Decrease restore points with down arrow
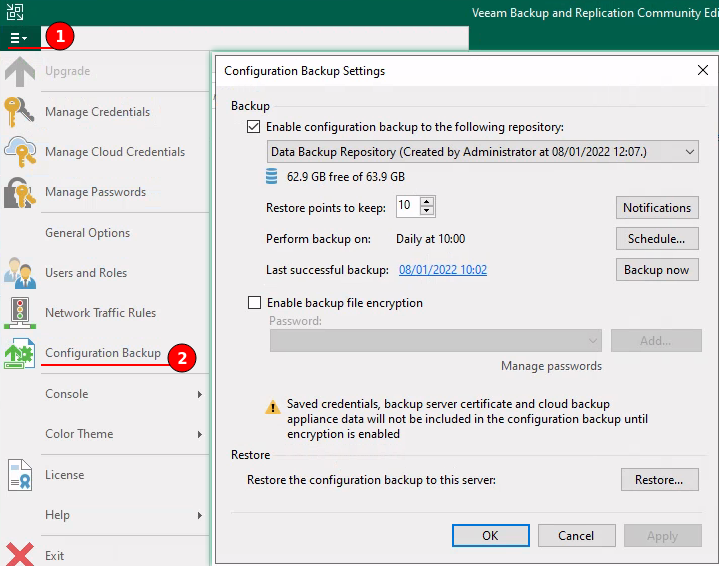Screen dimensions: 719x566 coord(427,211)
